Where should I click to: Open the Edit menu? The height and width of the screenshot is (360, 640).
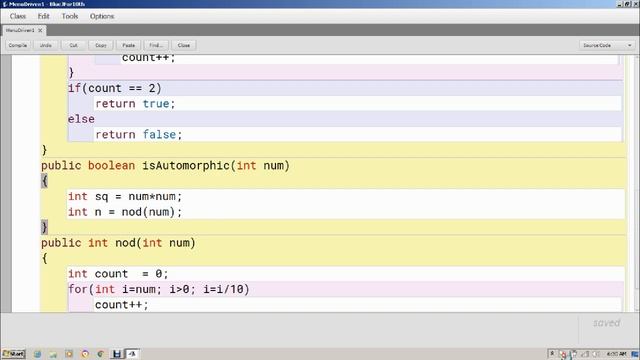(43, 16)
